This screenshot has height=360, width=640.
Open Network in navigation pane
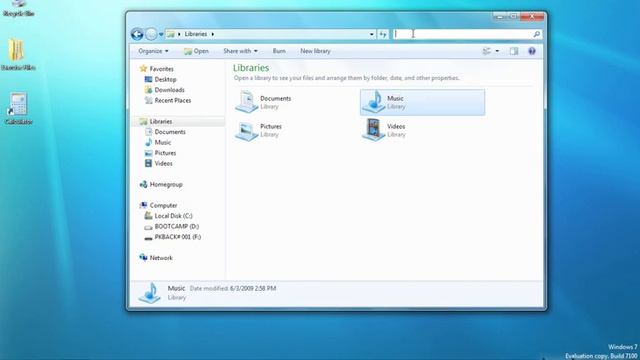(x=161, y=258)
